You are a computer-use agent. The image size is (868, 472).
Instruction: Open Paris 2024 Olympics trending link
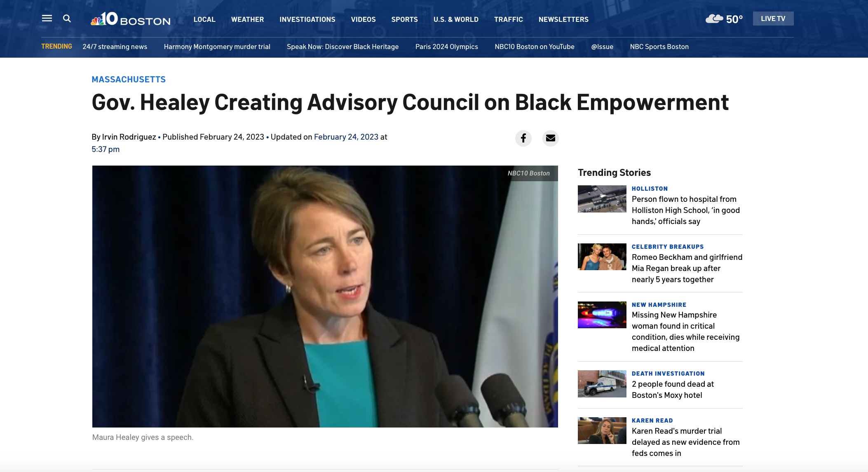point(446,47)
